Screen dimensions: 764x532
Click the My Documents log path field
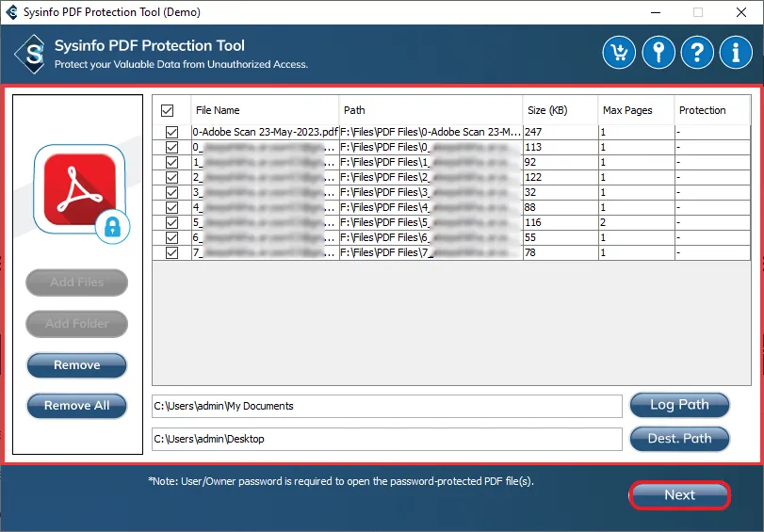386,406
